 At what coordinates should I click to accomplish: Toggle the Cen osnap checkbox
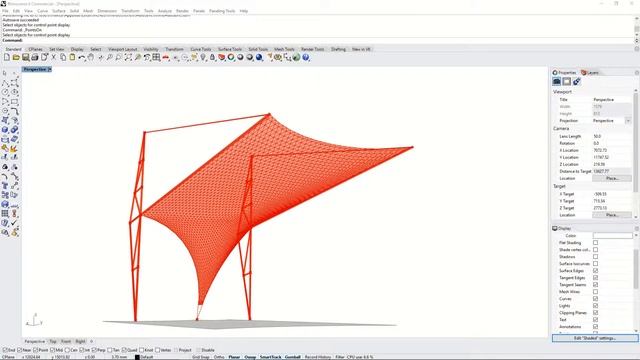click(67, 350)
